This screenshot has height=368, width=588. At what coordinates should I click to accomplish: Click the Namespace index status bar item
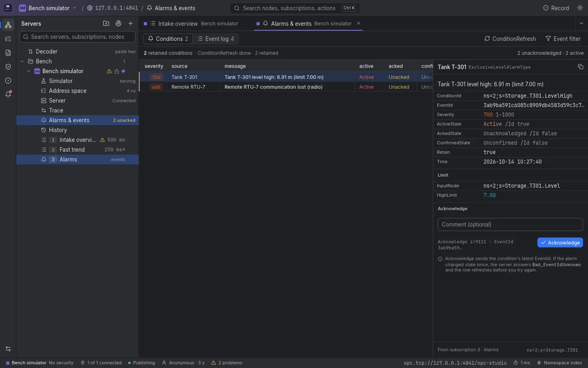pos(559,363)
